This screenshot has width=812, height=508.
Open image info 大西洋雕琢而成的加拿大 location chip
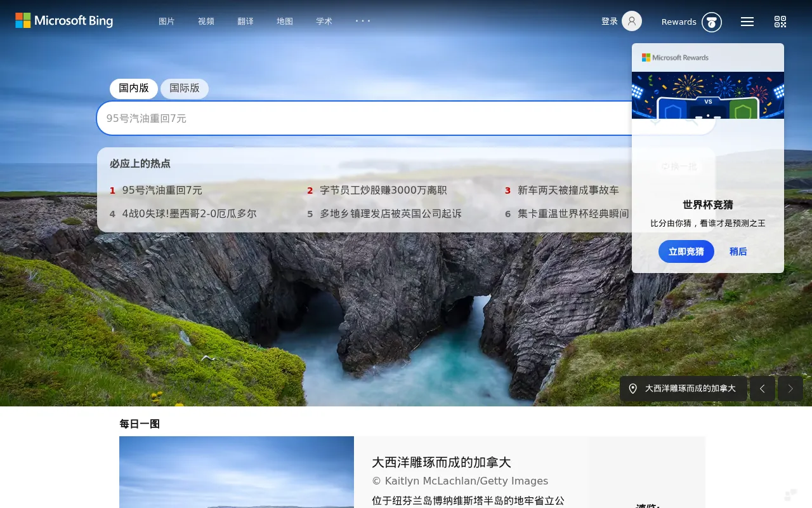[683, 389]
